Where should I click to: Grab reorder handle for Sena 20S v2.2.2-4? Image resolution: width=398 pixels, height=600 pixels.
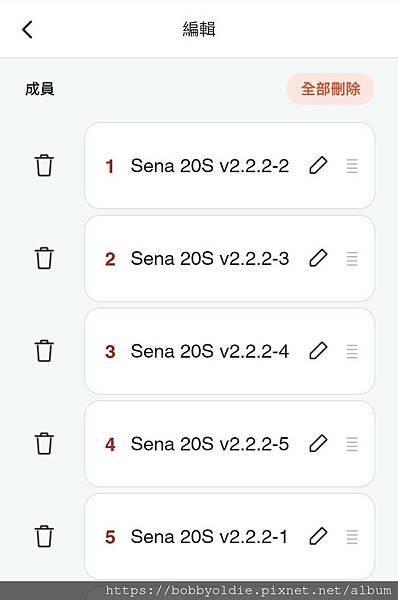tap(352, 351)
